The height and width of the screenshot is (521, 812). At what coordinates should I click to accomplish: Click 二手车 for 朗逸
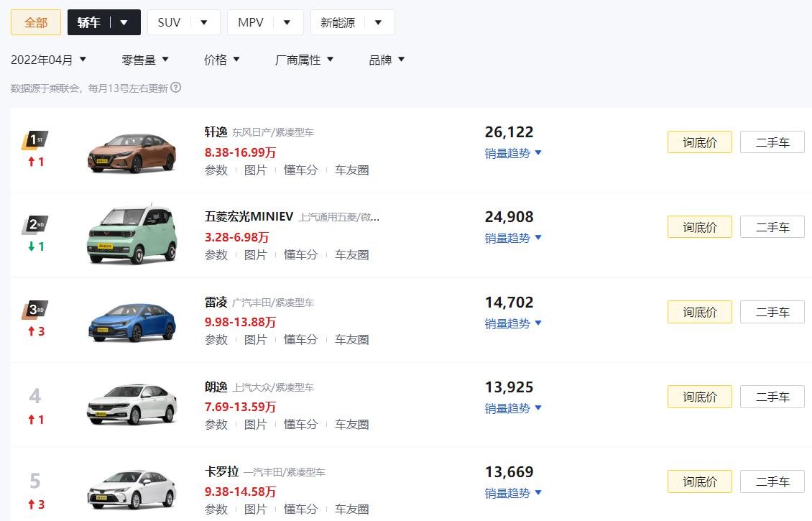pos(772,397)
